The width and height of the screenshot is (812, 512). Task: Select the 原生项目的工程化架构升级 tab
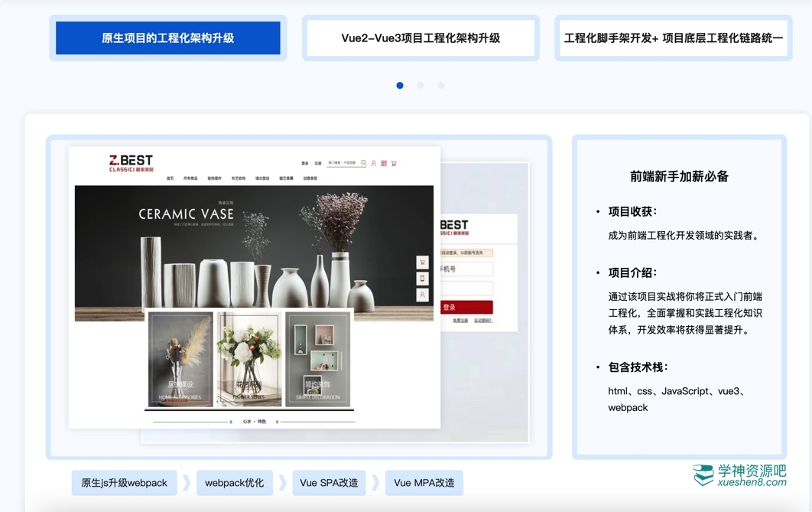click(x=168, y=38)
